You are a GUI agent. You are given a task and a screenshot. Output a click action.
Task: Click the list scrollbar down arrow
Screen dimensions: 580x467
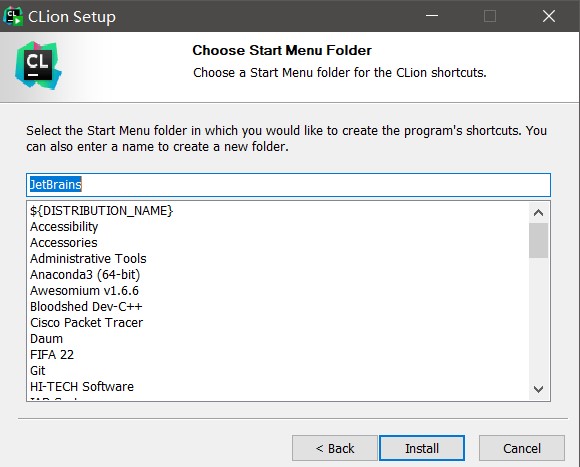[x=539, y=389]
